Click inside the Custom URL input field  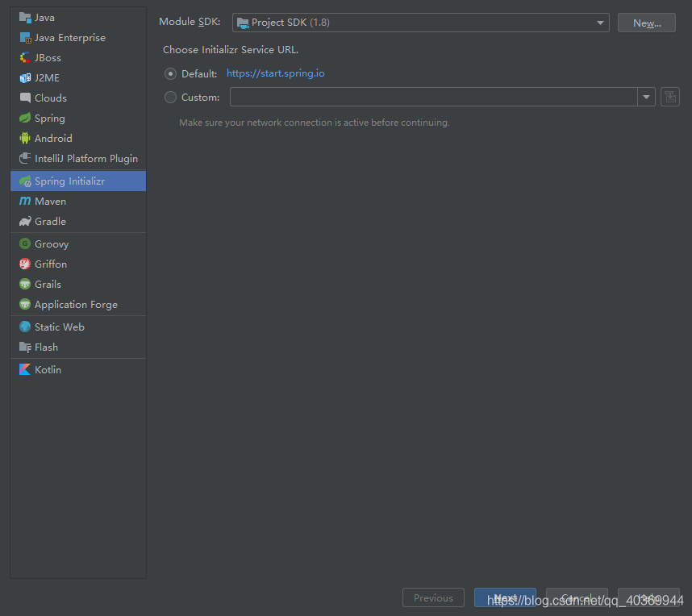(x=433, y=97)
